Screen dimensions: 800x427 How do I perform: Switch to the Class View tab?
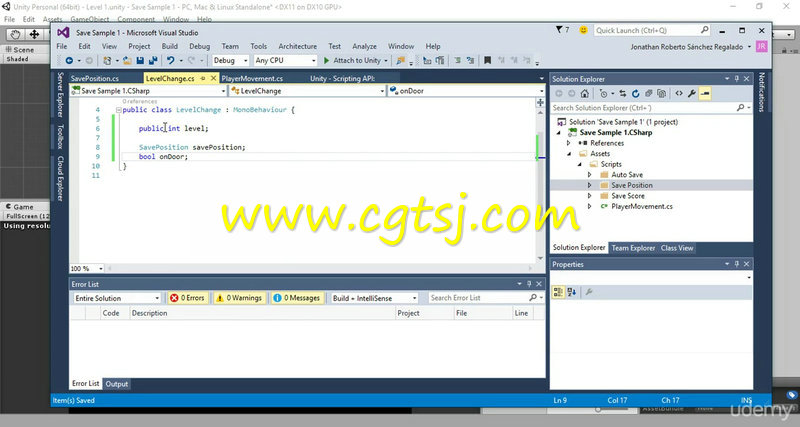[x=677, y=248]
